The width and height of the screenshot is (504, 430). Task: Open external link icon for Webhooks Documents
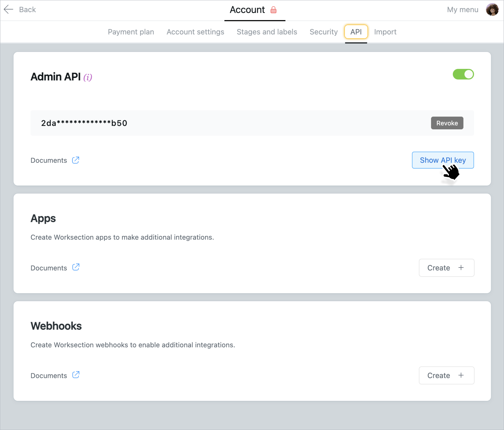point(76,375)
